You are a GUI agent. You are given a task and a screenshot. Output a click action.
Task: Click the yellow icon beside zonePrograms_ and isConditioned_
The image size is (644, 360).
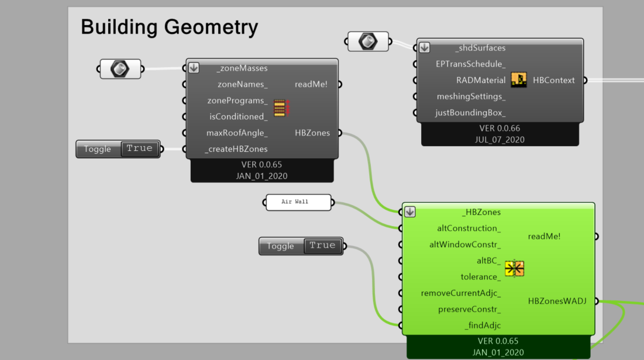280,108
